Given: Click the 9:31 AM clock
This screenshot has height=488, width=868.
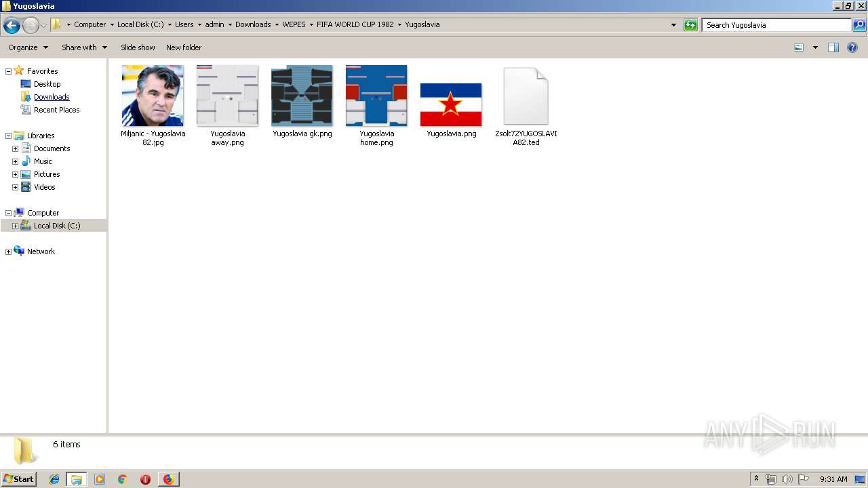Looking at the screenshot, I should click(833, 479).
